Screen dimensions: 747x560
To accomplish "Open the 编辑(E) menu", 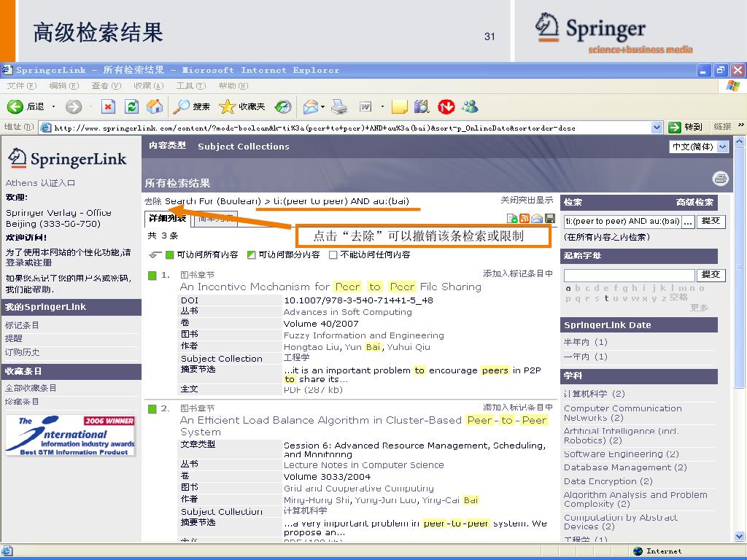I will [x=64, y=86].
